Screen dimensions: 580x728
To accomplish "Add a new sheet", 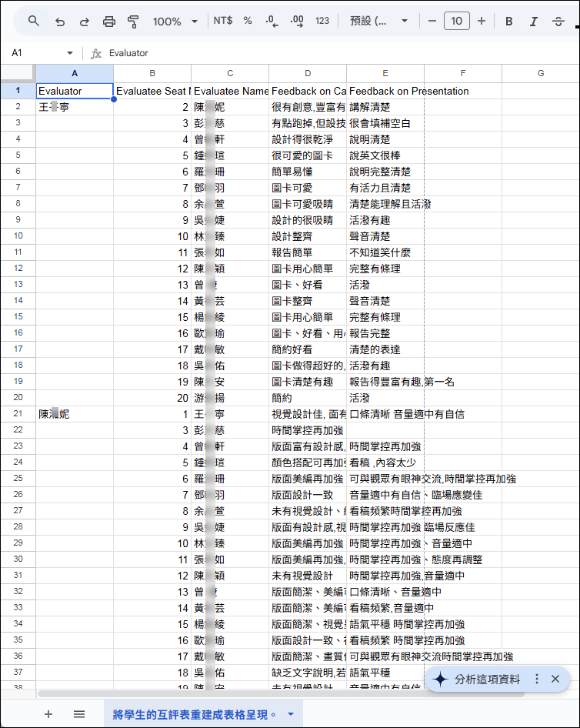I will coord(48,714).
